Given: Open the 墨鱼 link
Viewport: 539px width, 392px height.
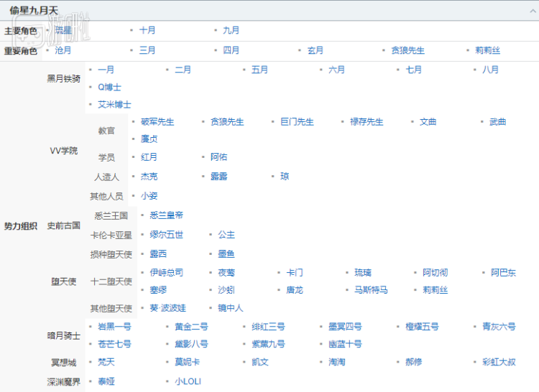Looking at the screenshot, I should point(226,254).
